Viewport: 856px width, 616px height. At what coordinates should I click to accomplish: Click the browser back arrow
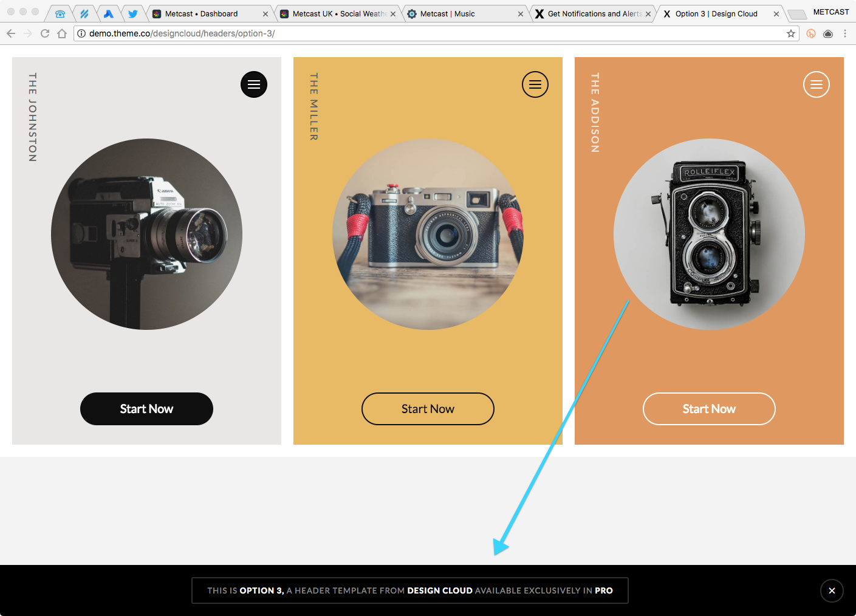[11, 33]
